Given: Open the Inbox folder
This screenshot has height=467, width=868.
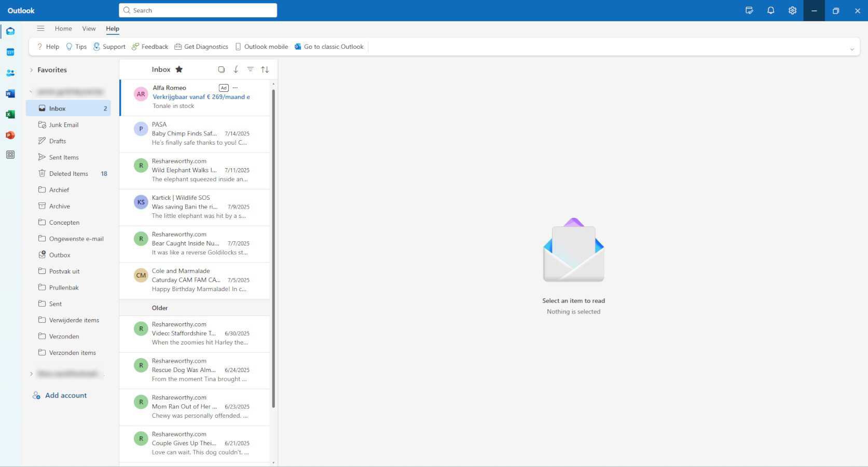Looking at the screenshot, I should (x=68, y=108).
